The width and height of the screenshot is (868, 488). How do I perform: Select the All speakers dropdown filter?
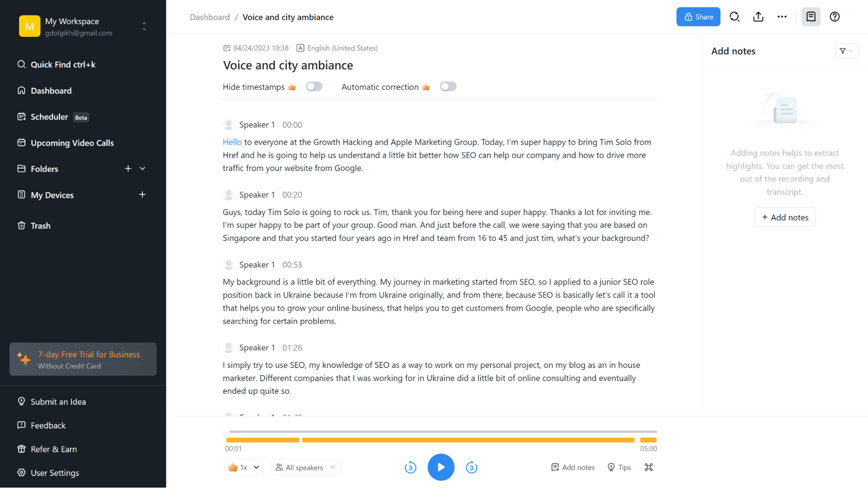pos(306,467)
